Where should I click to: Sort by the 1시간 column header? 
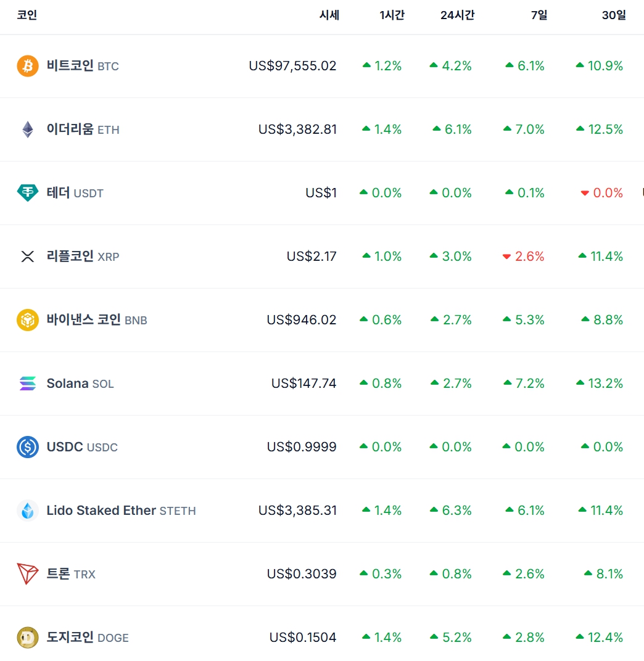tap(392, 15)
